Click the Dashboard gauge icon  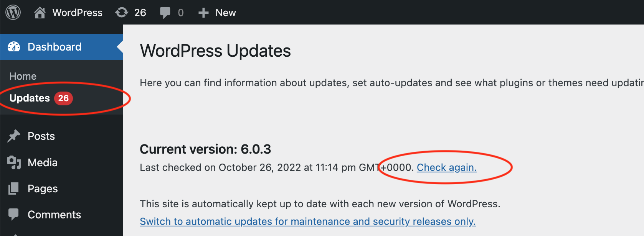(14, 47)
